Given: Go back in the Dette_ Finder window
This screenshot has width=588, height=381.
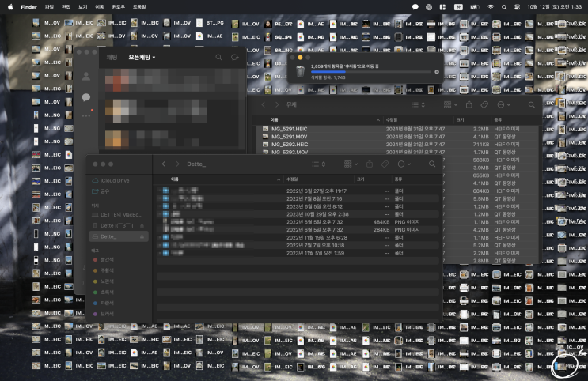Looking at the screenshot, I should pos(164,164).
